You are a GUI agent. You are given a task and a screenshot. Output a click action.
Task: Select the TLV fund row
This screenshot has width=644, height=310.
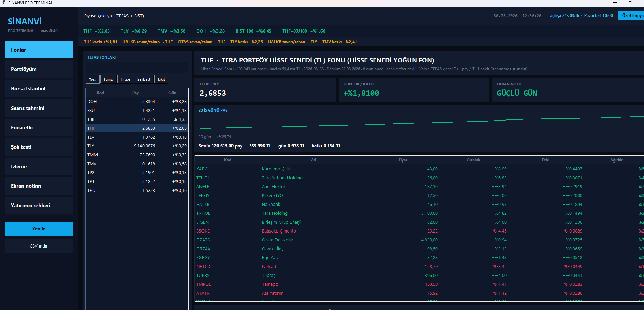137,137
